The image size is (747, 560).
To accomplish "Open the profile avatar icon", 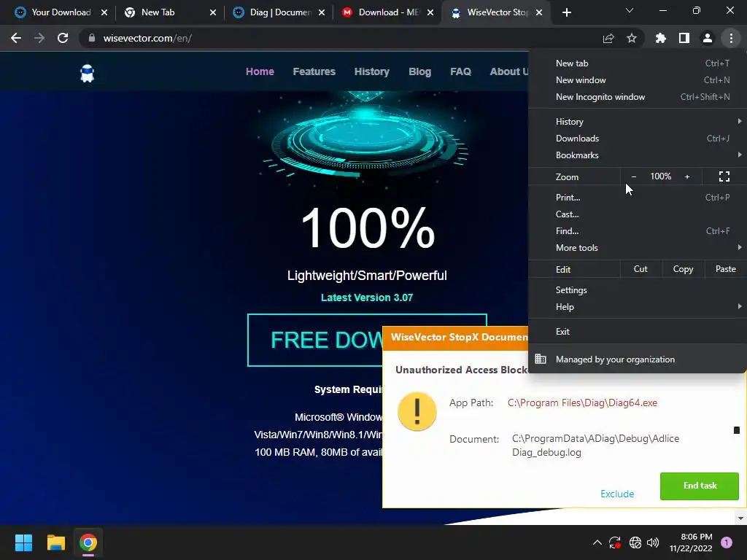I will 708,38.
